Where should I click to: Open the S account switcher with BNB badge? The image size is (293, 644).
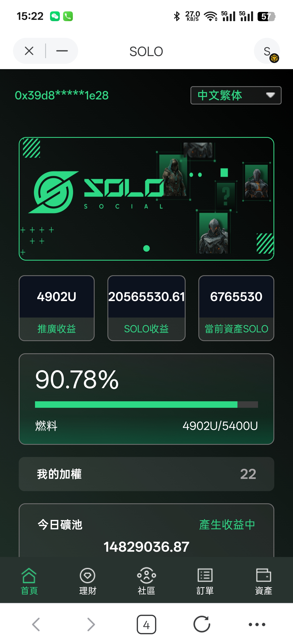click(x=267, y=51)
